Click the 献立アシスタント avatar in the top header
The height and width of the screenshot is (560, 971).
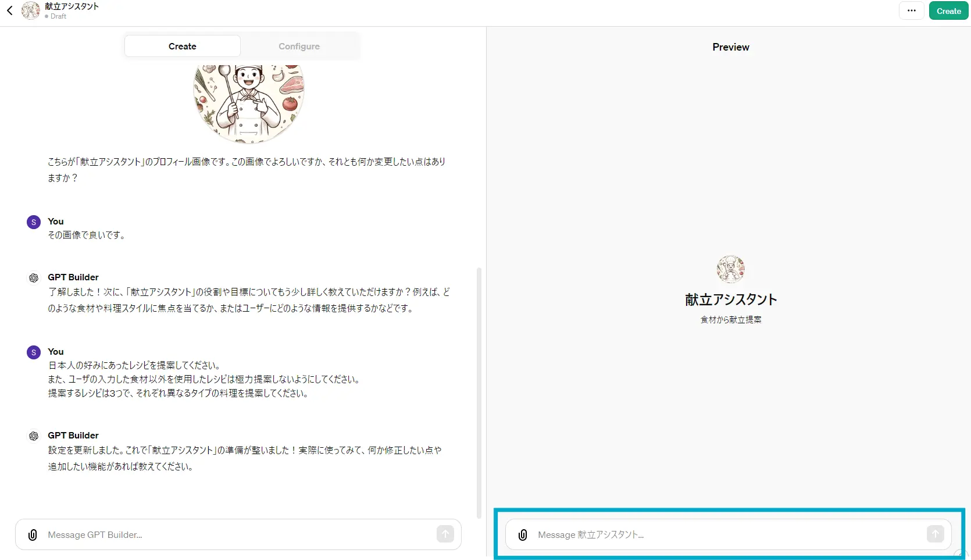tap(31, 10)
